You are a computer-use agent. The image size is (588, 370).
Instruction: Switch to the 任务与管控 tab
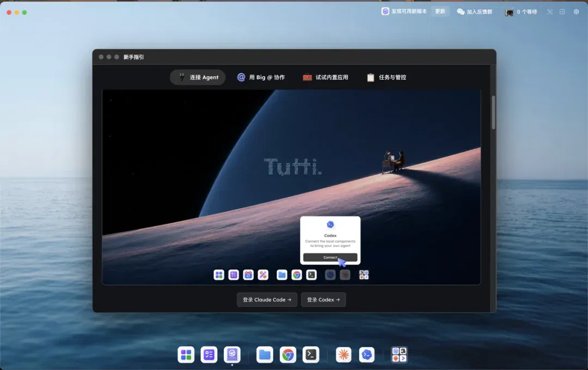(x=387, y=77)
